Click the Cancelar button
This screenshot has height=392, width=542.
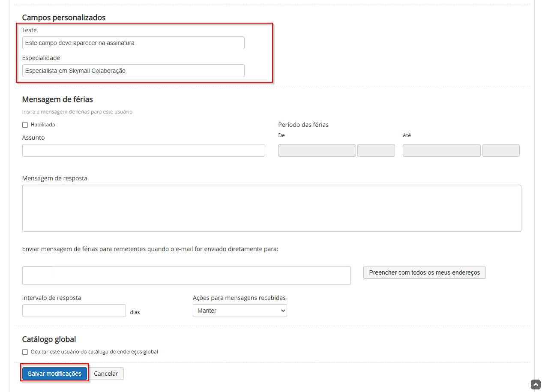(106, 374)
